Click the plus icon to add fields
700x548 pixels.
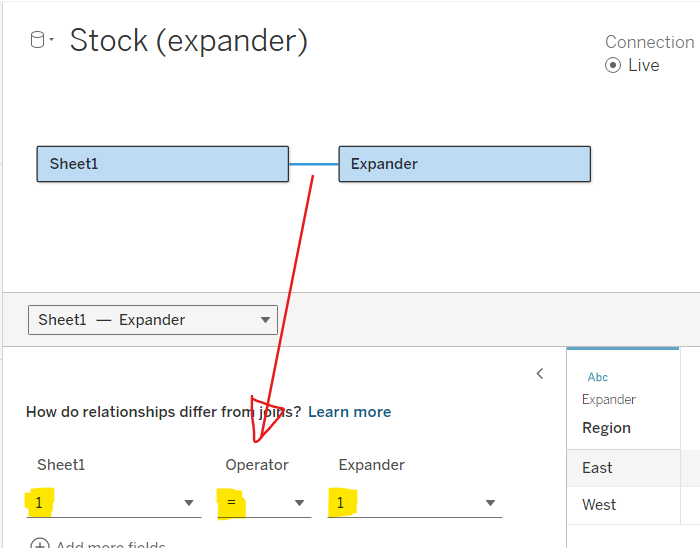point(40,545)
